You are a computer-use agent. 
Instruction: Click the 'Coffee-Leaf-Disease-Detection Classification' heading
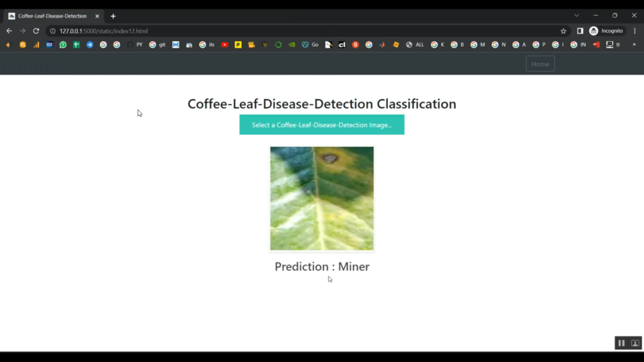322,104
